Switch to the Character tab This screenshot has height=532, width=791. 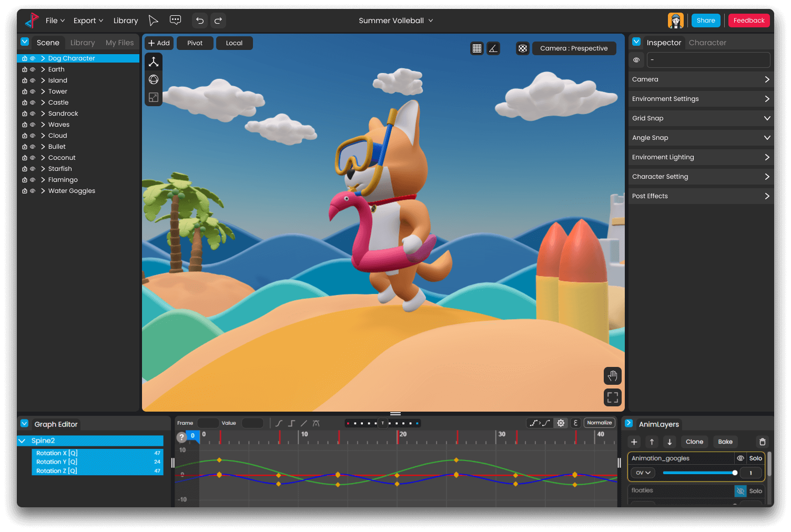click(x=707, y=43)
